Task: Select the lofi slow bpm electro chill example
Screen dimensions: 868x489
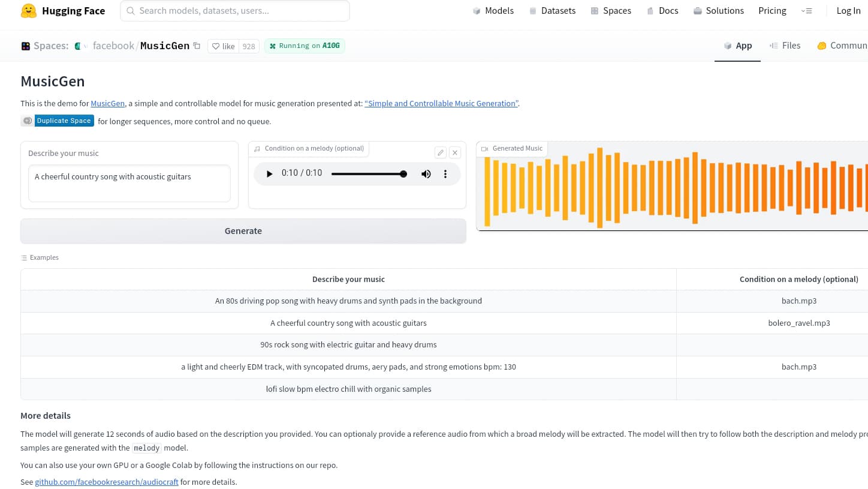Action: coord(348,389)
